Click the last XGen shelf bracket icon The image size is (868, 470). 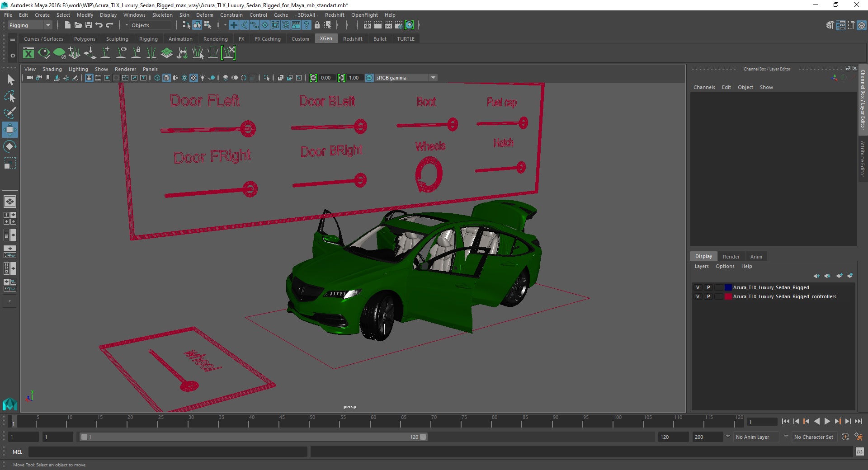click(228, 53)
